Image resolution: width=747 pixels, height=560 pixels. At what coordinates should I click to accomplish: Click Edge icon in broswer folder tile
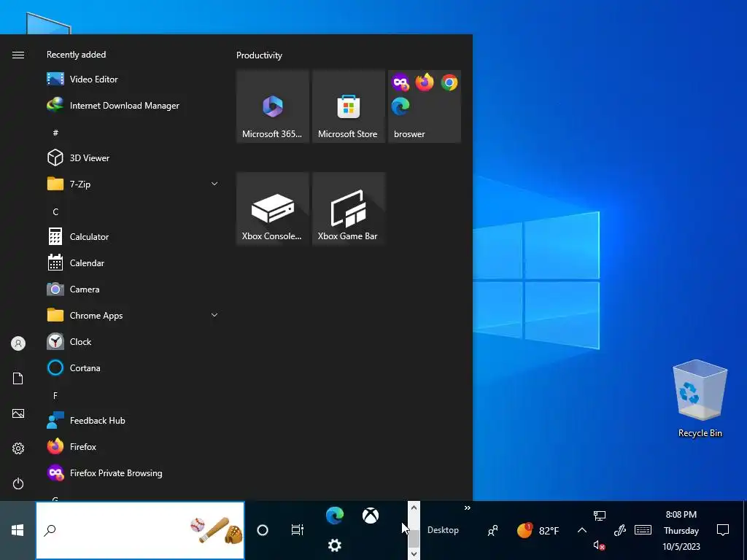400,106
